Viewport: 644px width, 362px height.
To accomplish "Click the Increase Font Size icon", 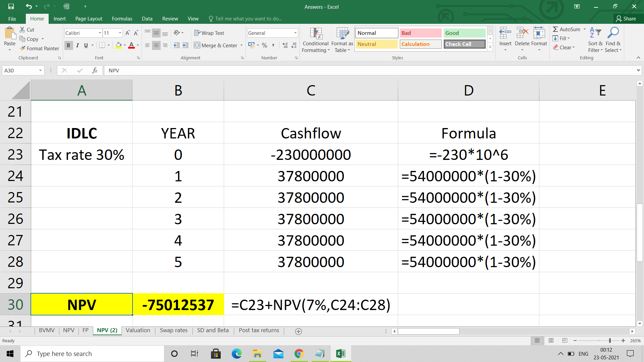I will 127,33.
